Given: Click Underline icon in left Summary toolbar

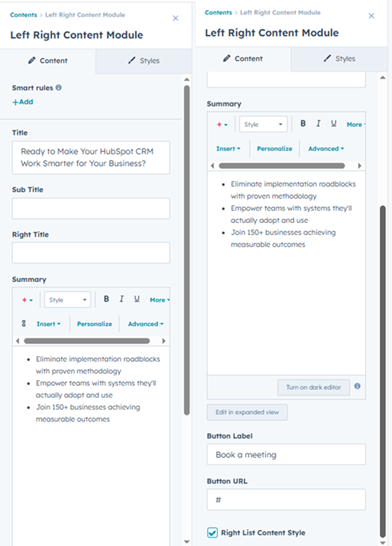Looking at the screenshot, I should 137,299.
